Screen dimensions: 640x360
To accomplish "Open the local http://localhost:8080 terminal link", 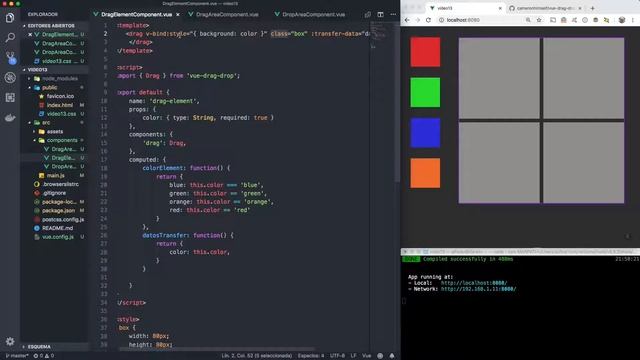I will coord(474,283).
